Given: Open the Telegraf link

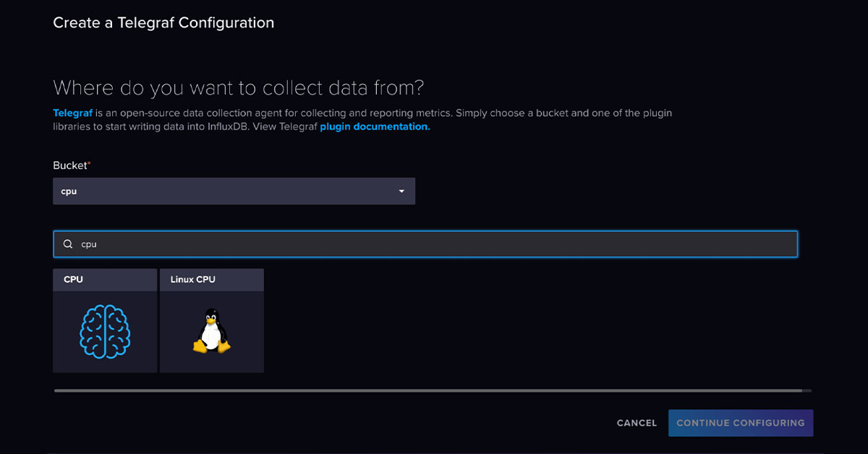Looking at the screenshot, I should (x=72, y=113).
